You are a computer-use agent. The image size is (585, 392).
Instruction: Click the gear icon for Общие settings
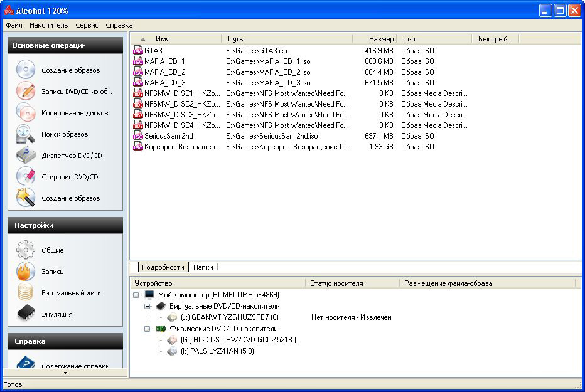coord(25,250)
